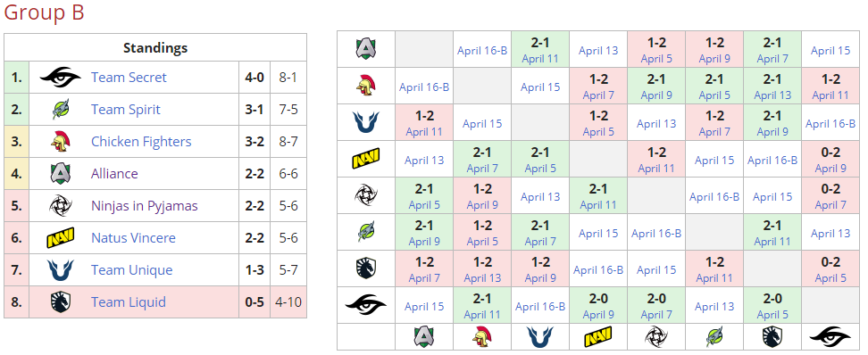Click the Alliance logo in standings table
Screen dimensions: 868x355
click(x=61, y=174)
